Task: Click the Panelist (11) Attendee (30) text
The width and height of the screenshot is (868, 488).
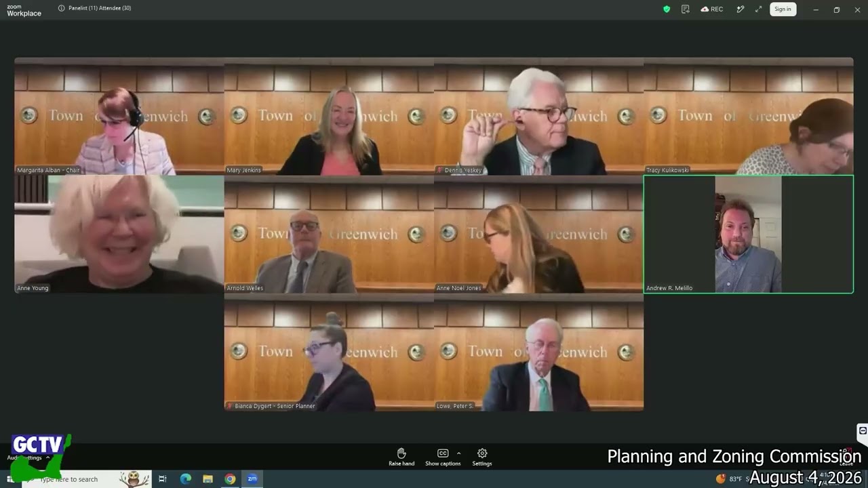Action: coord(100,8)
